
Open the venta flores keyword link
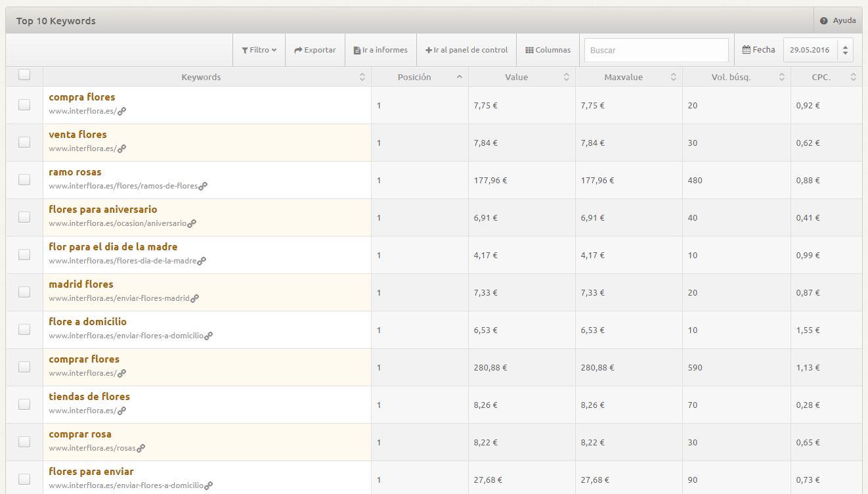77,135
